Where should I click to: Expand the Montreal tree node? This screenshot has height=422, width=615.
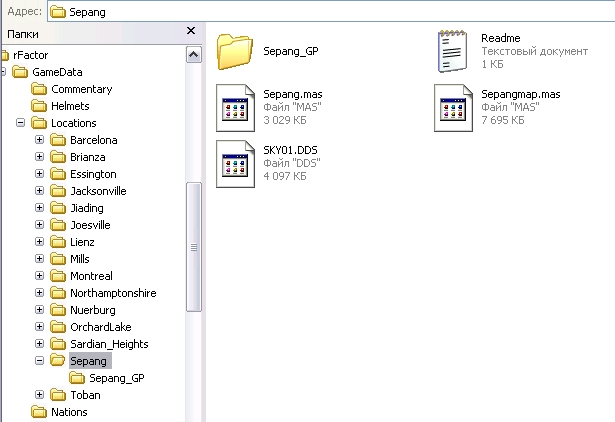(x=39, y=276)
